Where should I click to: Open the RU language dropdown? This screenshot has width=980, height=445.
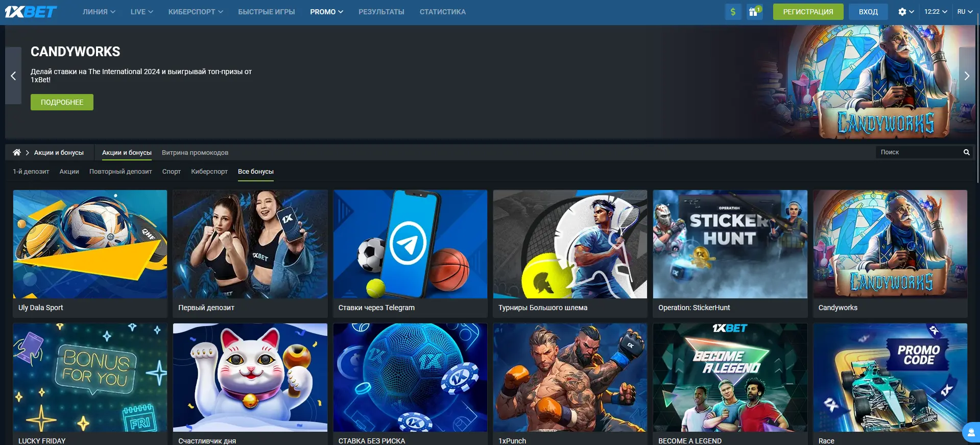tap(965, 12)
